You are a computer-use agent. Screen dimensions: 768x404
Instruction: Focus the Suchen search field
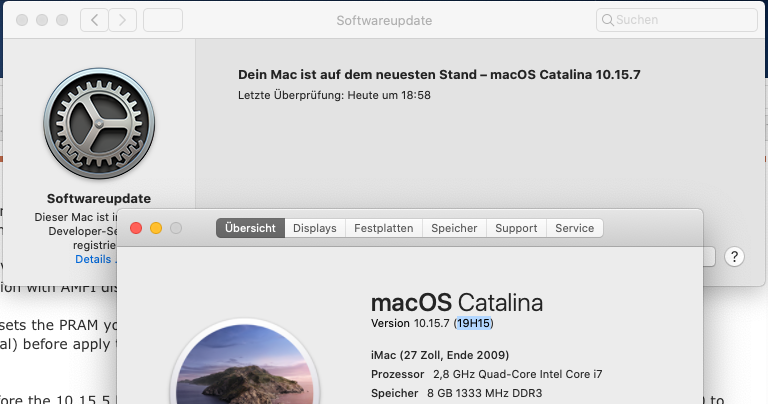coord(677,20)
